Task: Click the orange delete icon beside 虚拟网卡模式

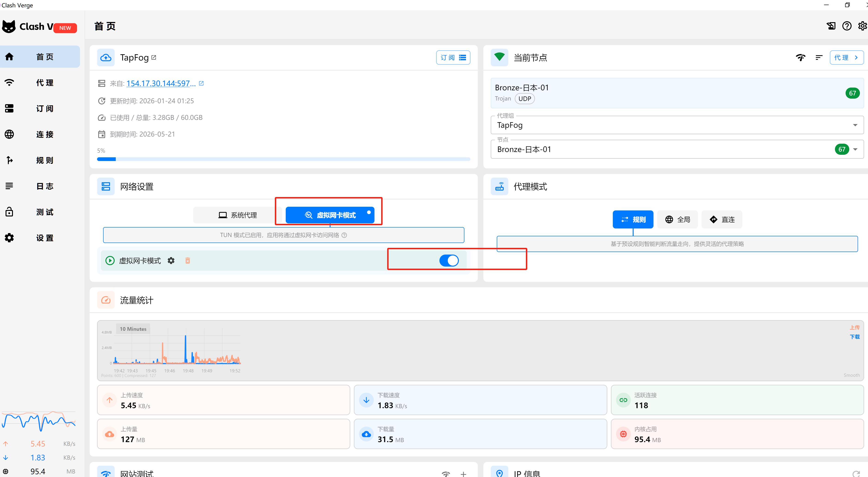Action: pos(188,261)
